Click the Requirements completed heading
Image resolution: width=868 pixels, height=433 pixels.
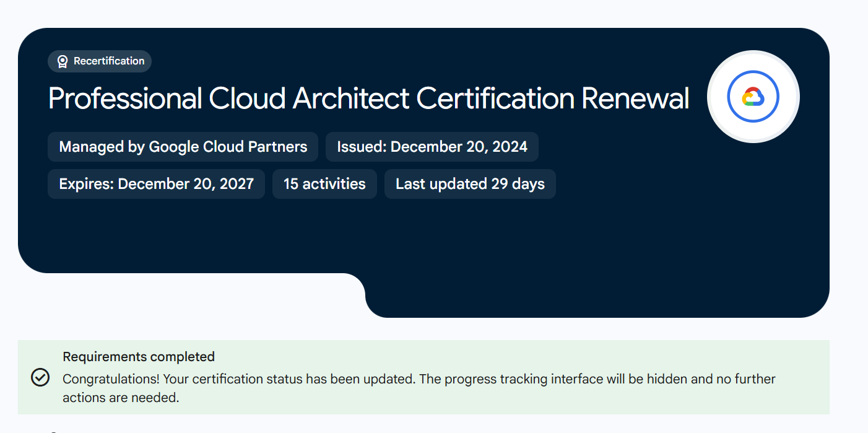(139, 357)
